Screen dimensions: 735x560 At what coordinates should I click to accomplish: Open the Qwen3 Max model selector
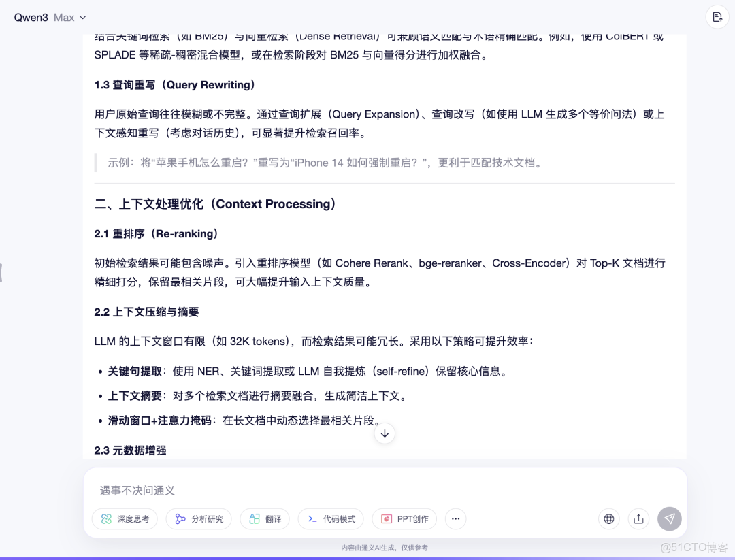tap(49, 17)
